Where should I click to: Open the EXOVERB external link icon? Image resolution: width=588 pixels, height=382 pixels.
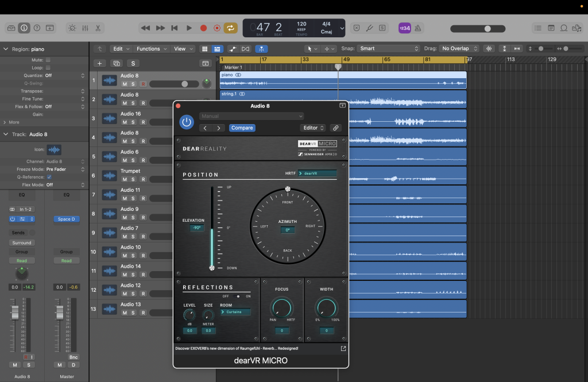point(343,349)
